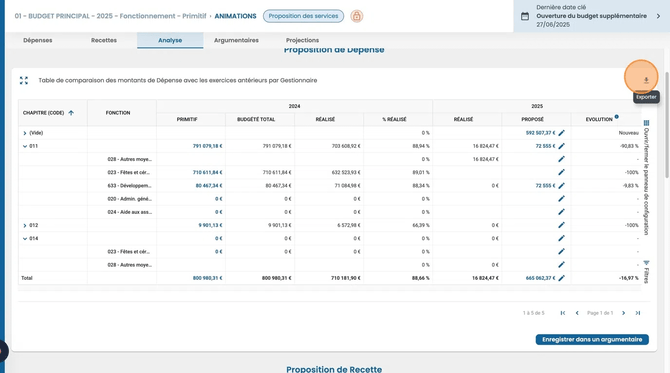The width and height of the screenshot is (670, 373).
Task: Open next key date chevron
Action: click(x=658, y=16)
